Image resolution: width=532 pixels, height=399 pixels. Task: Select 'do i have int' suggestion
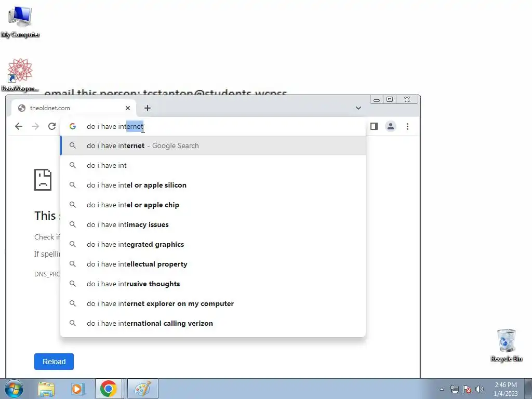(x=213, y=165)
